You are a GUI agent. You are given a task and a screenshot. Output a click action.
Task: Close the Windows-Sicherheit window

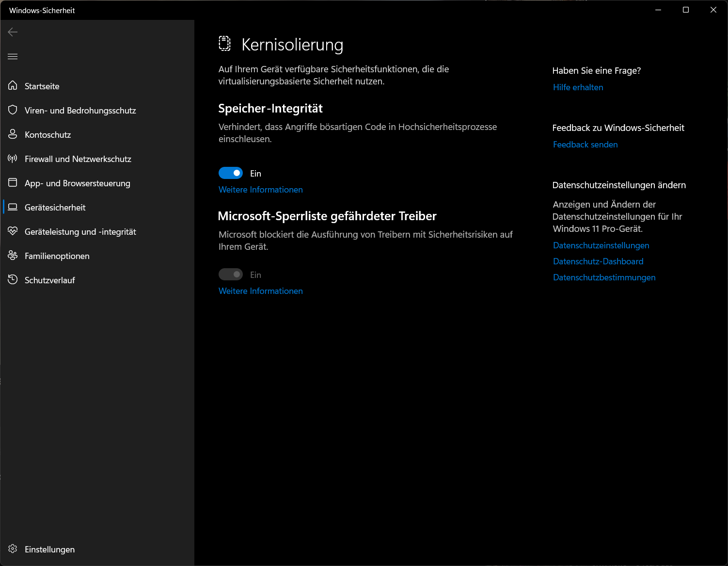(713, 10)
